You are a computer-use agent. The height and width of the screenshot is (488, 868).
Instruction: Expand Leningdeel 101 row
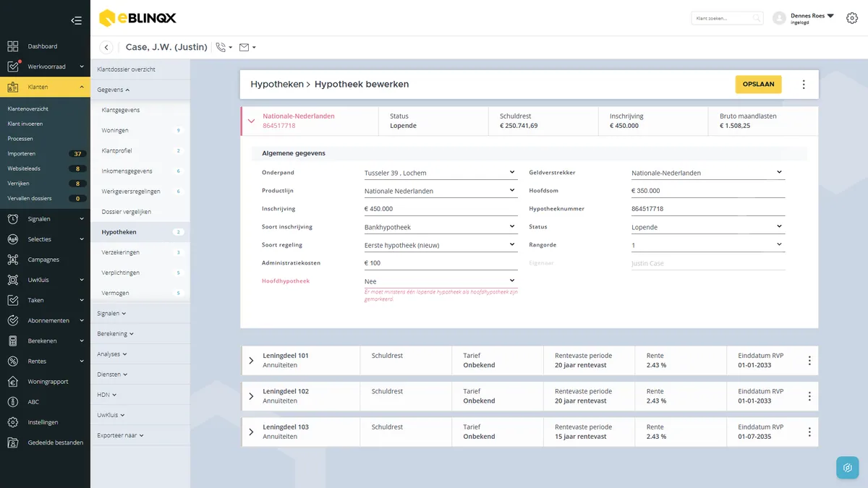(x=251, y=360)
